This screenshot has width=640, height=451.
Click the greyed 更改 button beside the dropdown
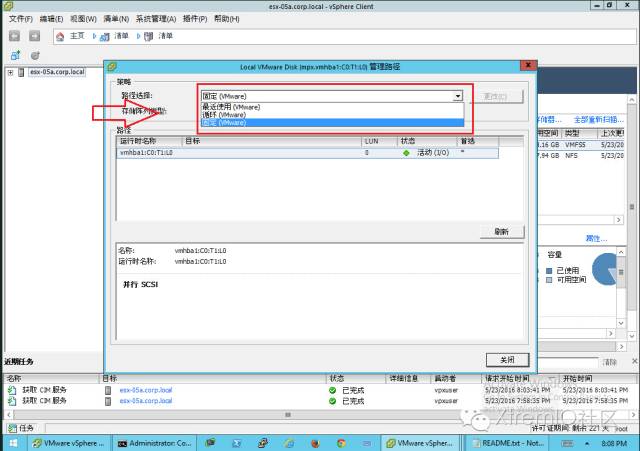496,96
